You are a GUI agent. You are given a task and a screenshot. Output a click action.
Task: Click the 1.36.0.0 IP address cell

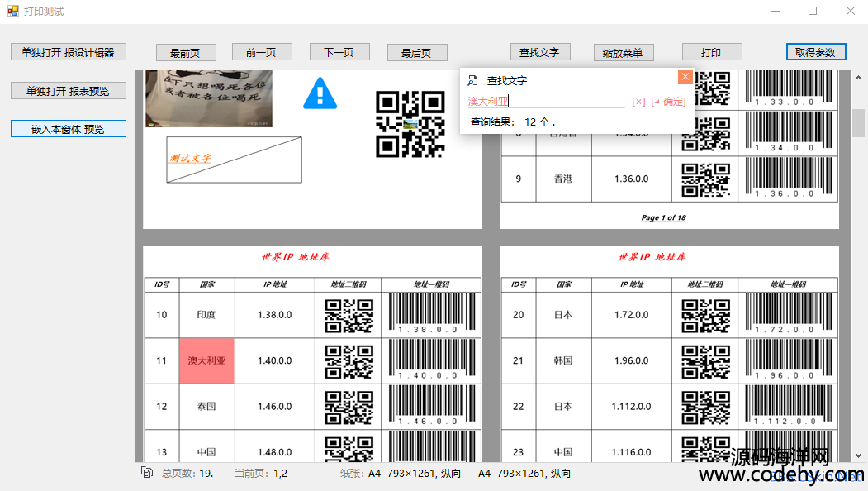pyautogui.click(x=632, y=179)
